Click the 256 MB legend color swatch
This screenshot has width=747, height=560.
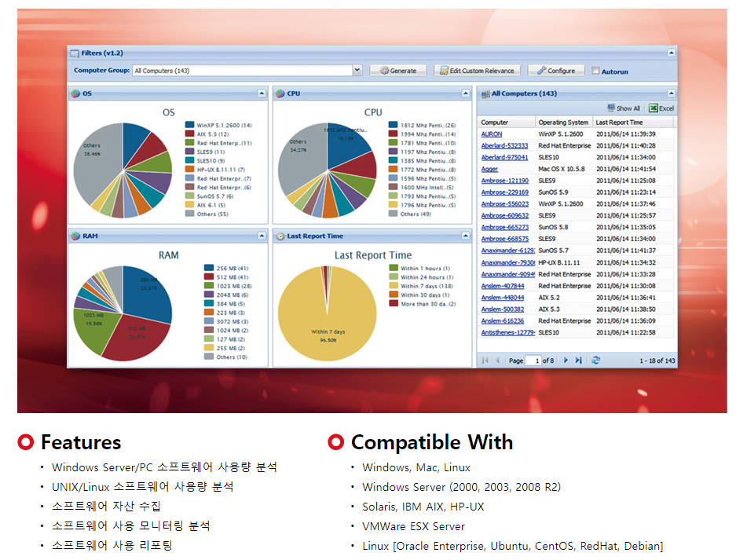tap(209, 268)
